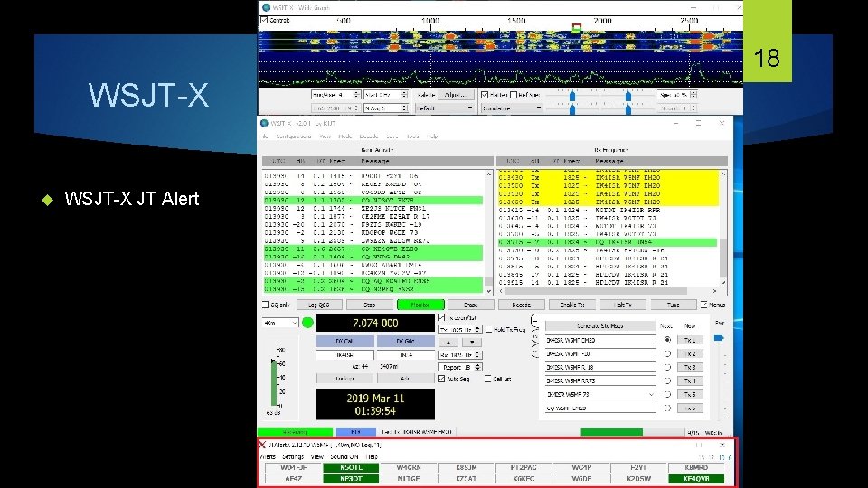Toggle the Menus checkbox
The height and width of the screenshot is (488, 868).
tap(703, 305)
